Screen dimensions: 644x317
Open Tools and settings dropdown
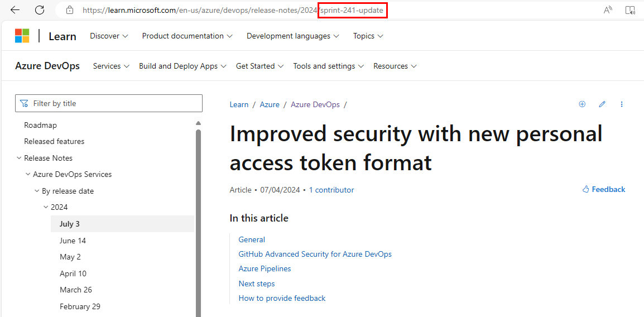tap(329, 66)
